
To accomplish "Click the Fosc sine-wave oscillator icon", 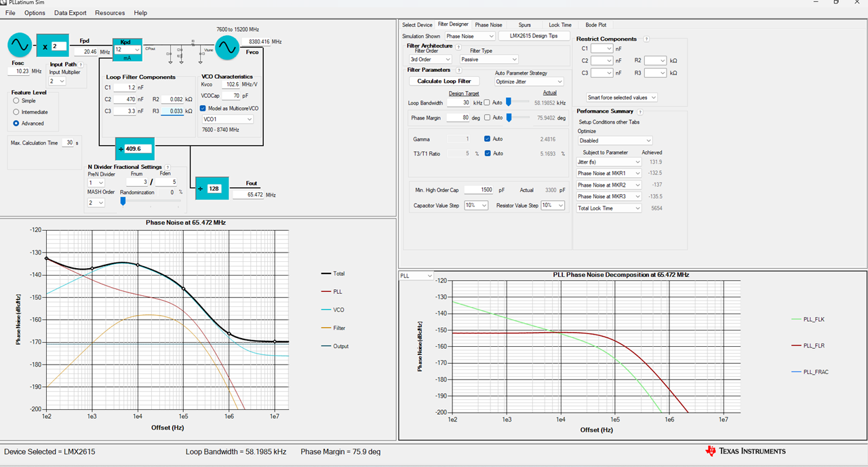I will 20,46.
